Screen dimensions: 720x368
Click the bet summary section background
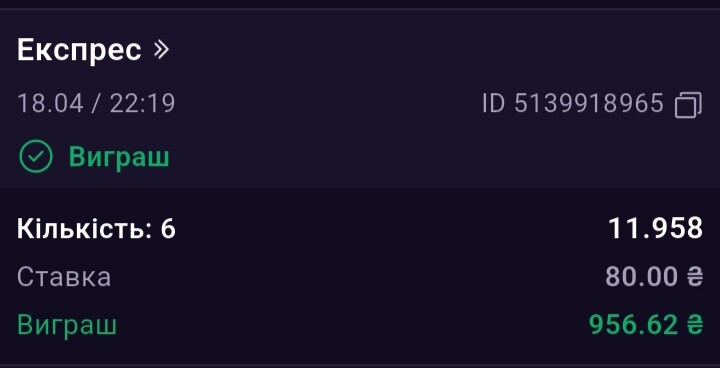360,277
